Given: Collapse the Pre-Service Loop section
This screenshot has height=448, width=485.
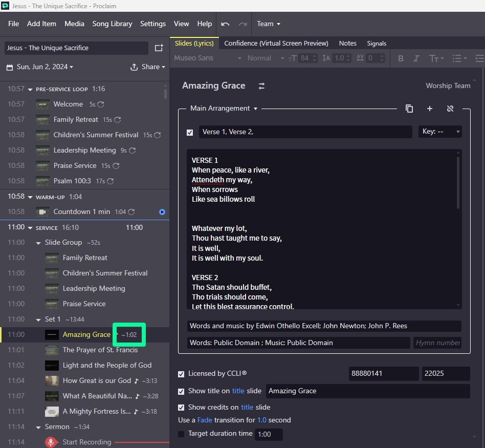Looking at the screenshot, I should 30,90.
